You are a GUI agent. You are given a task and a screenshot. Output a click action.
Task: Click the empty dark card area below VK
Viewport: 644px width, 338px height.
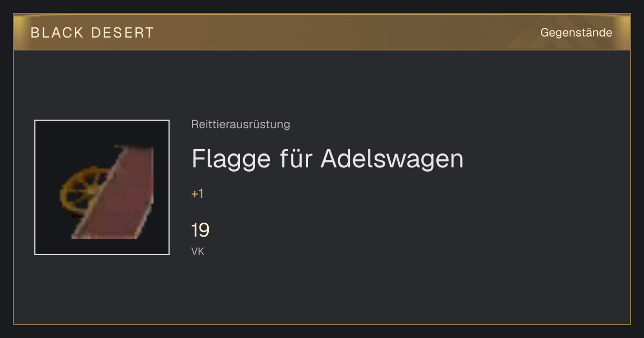tap(322, 290)
